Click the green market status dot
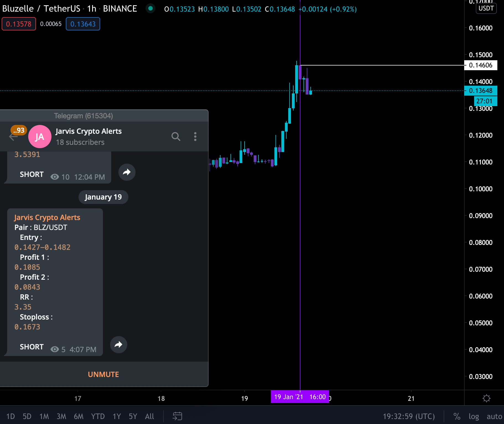The width and height of the screenshot is (504, 424). click(150, 9)
